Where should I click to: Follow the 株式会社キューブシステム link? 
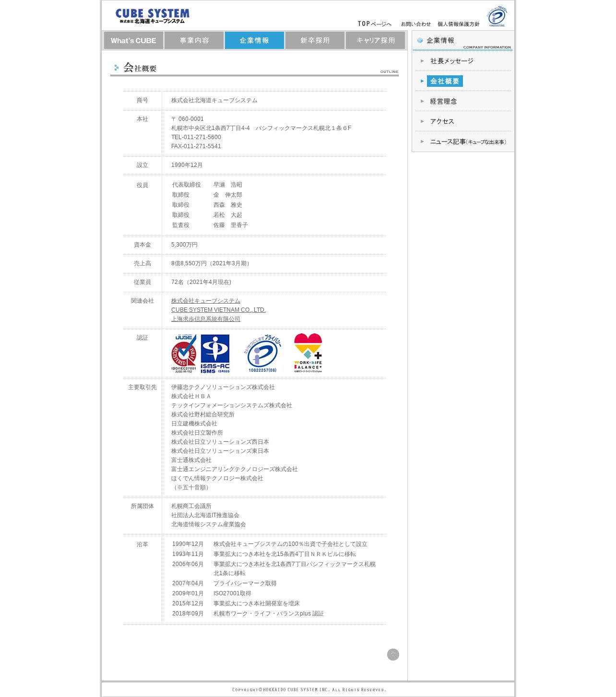[206, 301]
